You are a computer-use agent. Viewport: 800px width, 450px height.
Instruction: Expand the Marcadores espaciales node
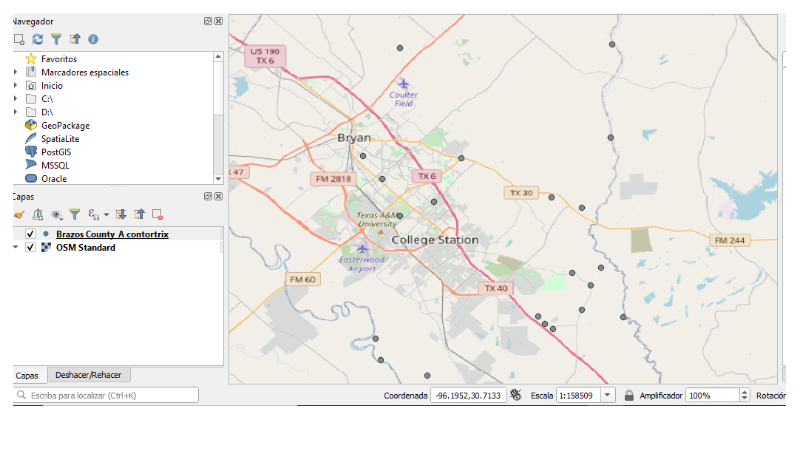tap(16, 72)
